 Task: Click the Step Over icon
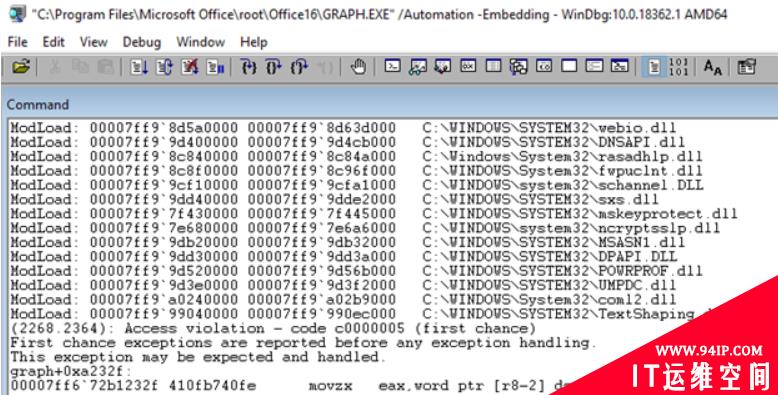point(274,66)
